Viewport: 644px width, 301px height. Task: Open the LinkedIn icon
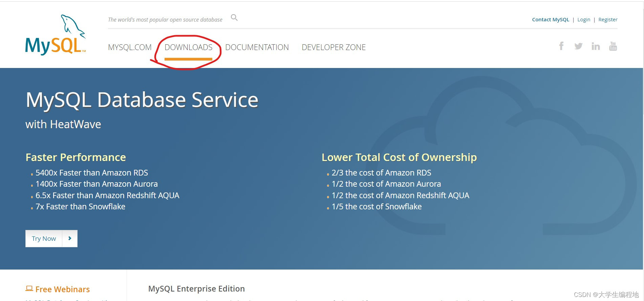coord(596,46)
